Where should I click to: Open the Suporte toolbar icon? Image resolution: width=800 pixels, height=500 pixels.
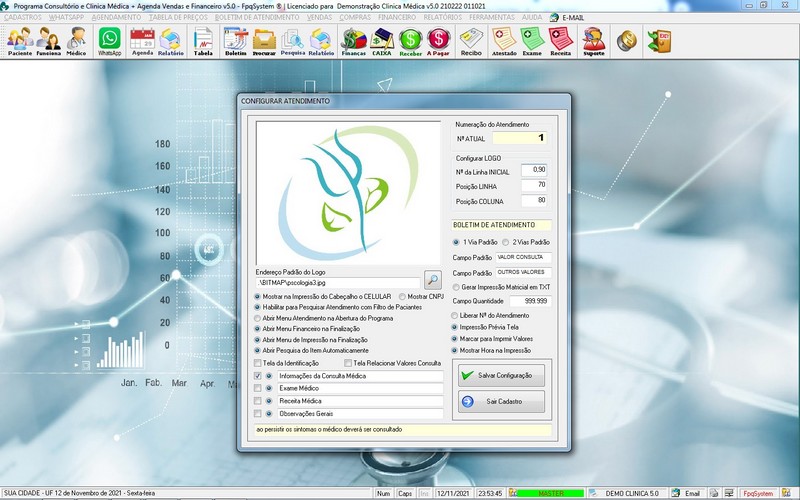tap(593, 41)
